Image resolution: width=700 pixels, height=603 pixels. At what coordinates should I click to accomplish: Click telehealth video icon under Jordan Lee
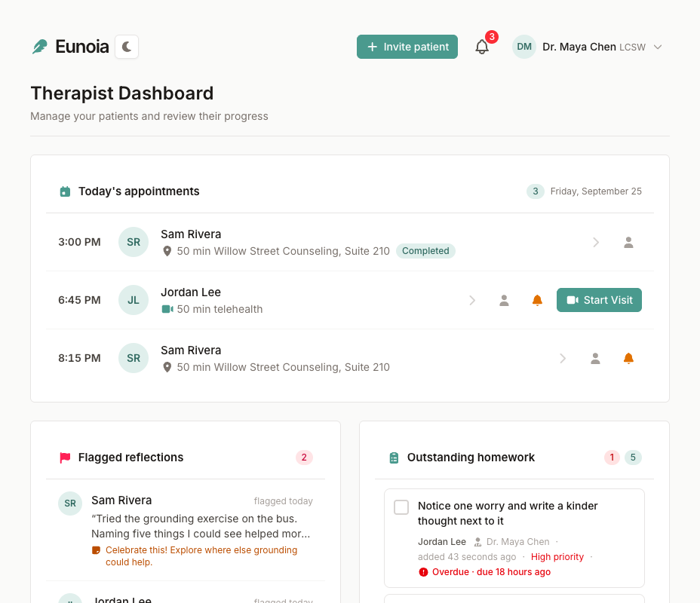[x=167, y=309]
